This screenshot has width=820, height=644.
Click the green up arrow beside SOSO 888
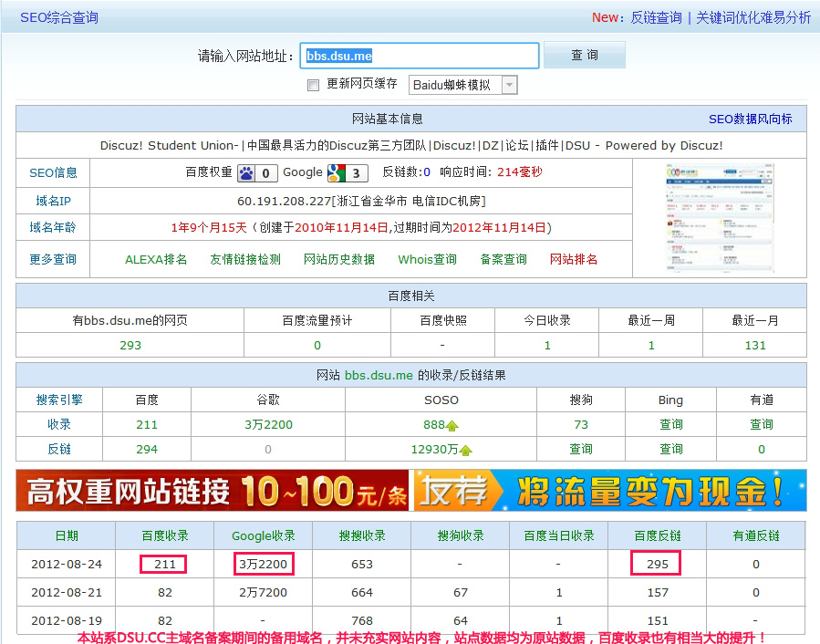point(452,426)
